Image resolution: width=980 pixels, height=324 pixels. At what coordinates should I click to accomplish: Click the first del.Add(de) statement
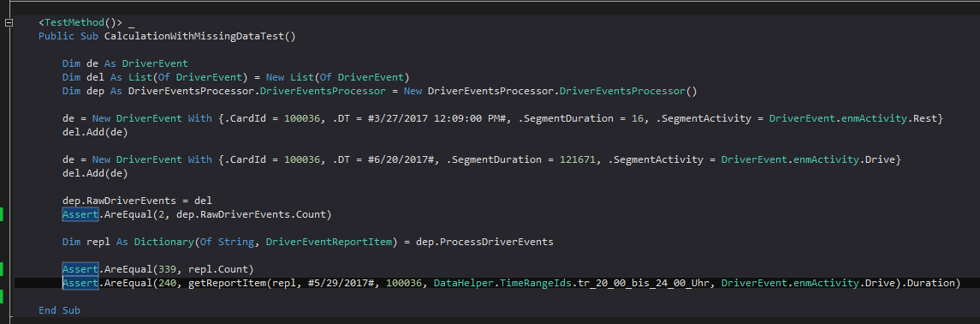tap(95, 132)
